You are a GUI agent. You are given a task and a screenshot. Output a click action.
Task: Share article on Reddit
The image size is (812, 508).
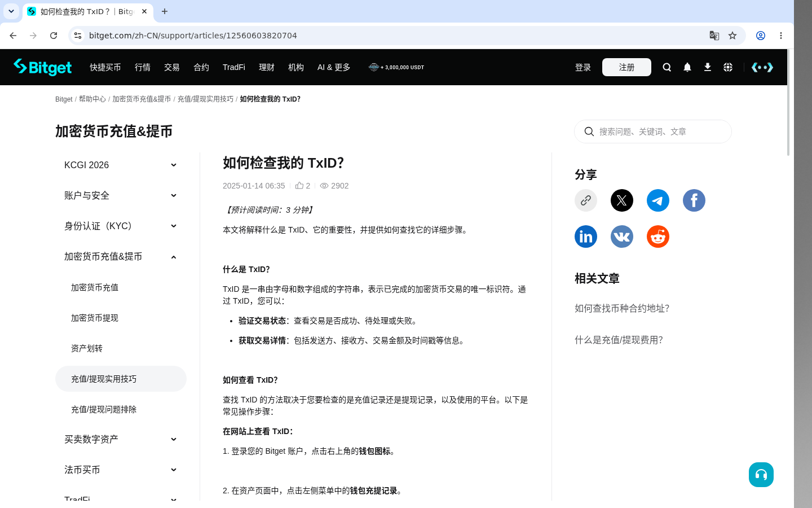pos(658,237)
